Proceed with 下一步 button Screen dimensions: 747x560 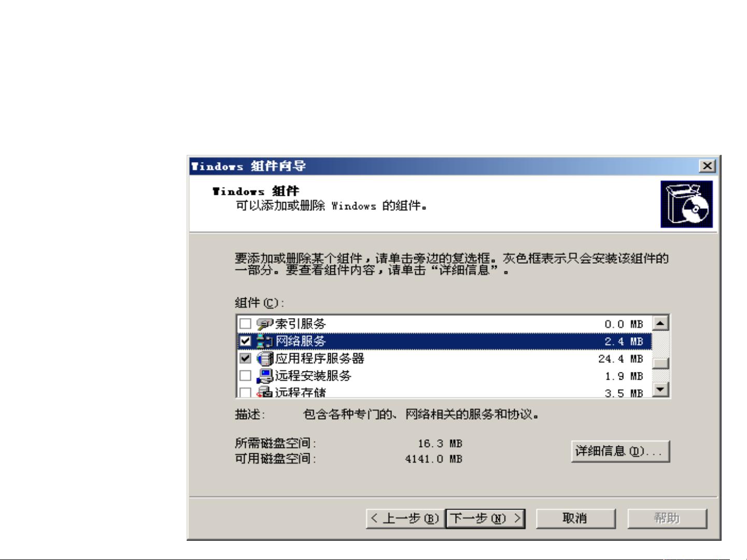tap(486, 518)
